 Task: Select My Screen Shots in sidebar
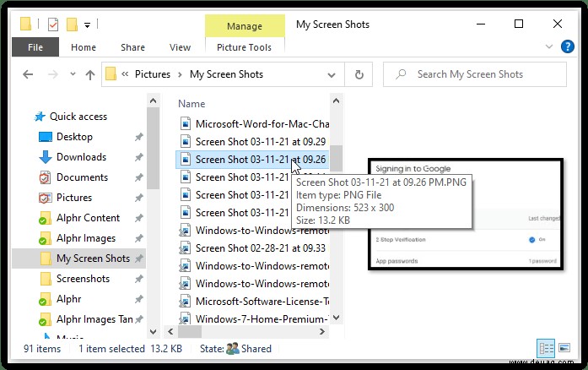(78, 258)
